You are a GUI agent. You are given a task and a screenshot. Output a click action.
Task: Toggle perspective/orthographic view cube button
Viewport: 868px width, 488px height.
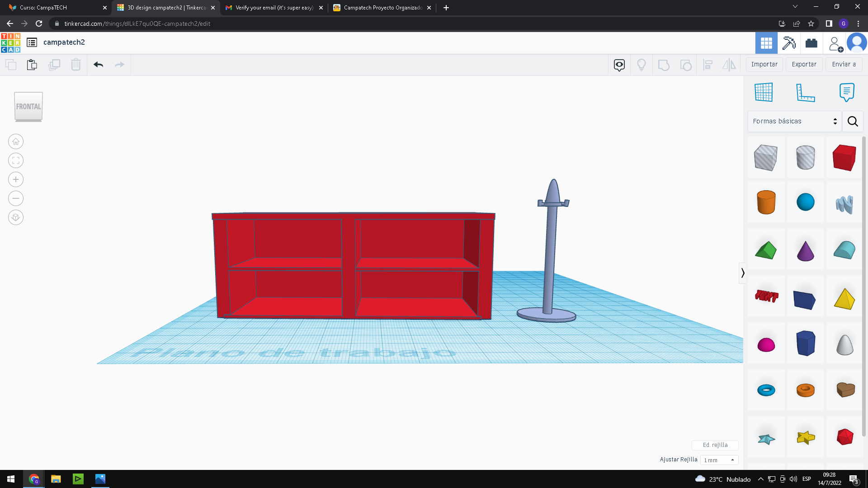16,217
